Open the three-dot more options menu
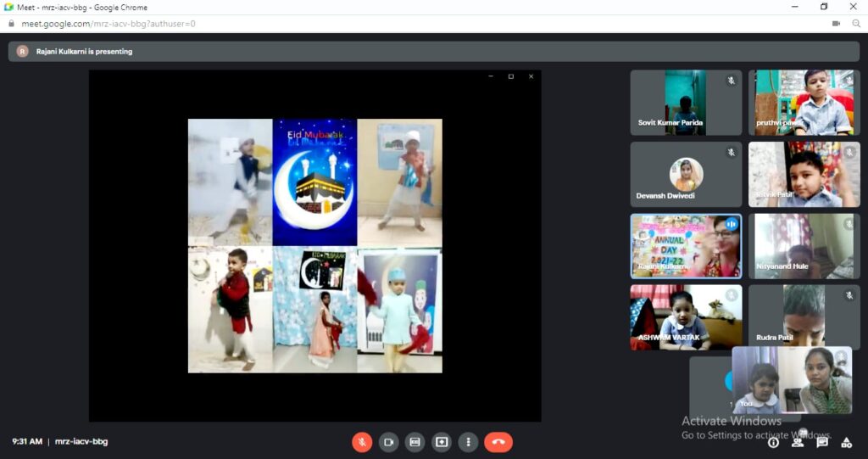 click(468, 442)
